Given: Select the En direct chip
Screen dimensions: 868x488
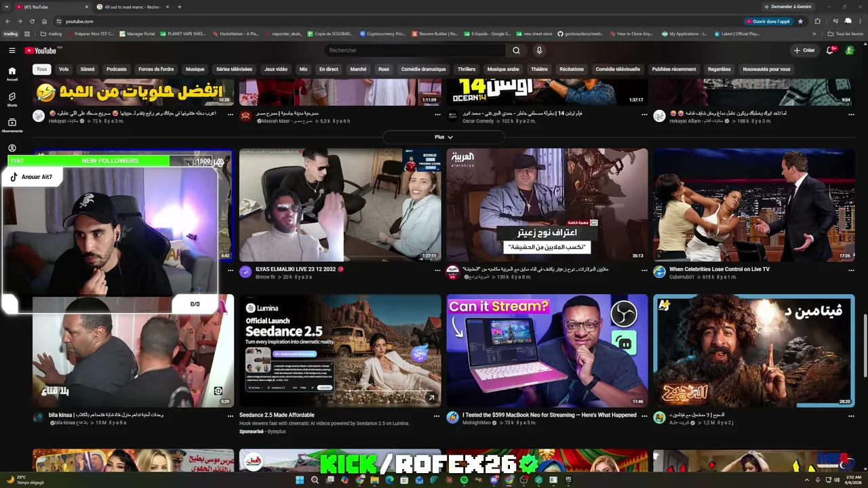Looking at the screenshot, I should (x=329, y=69).
